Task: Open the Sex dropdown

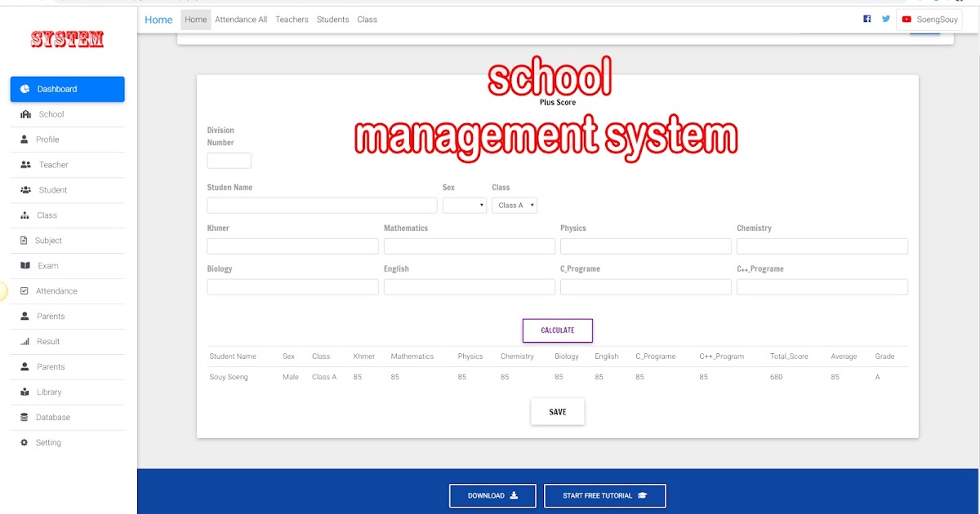Action: point(465,206)
